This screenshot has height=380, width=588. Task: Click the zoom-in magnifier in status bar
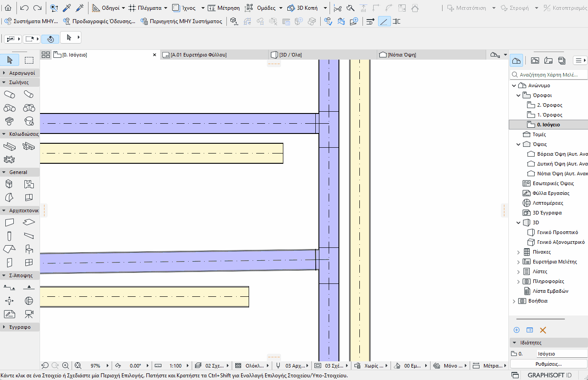[65, 366]
